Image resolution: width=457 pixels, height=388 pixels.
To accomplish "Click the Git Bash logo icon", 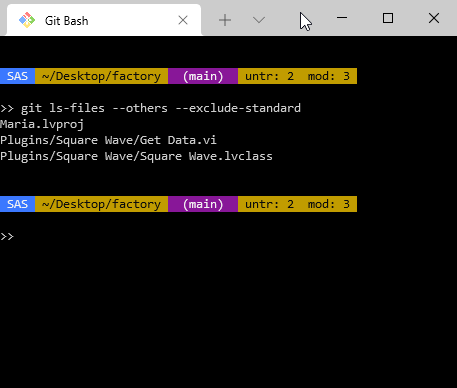I will coord(27,20).
